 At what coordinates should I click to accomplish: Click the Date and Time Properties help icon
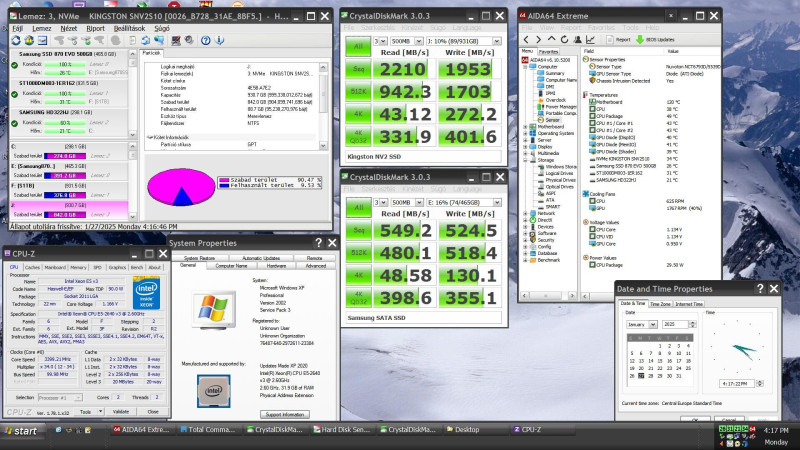760,289
